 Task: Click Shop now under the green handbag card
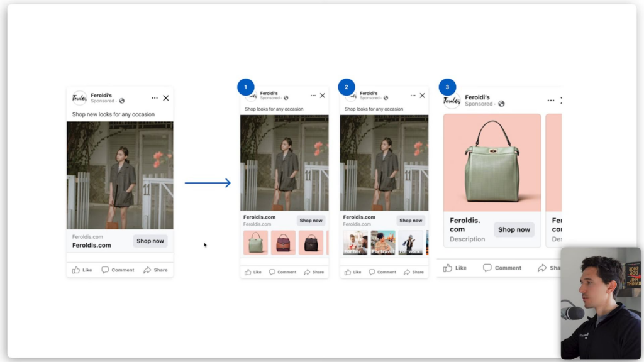tap(514, 229)
